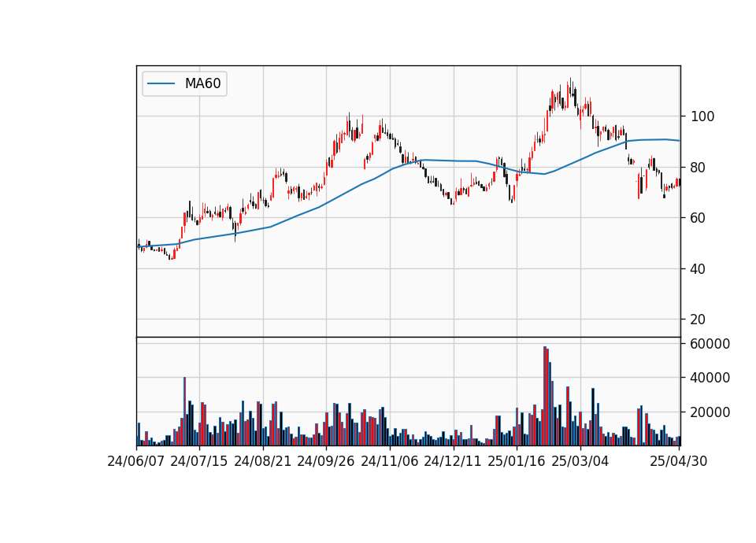This screenshot has height=543, width=756.
Task: Click the 24/07/15 date label
Action: (x=199, y=462)
